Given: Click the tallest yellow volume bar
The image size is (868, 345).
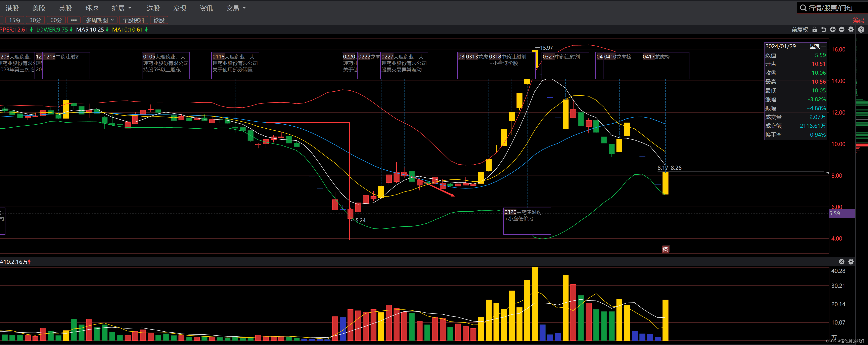Looking at the screenshot, I should click(535, 304).
